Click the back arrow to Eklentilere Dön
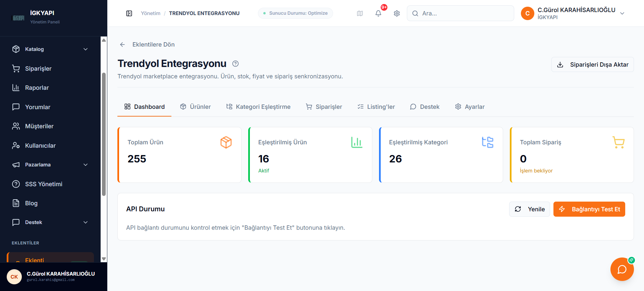Viewport: 644px width, 291px height. click(122, 45)
